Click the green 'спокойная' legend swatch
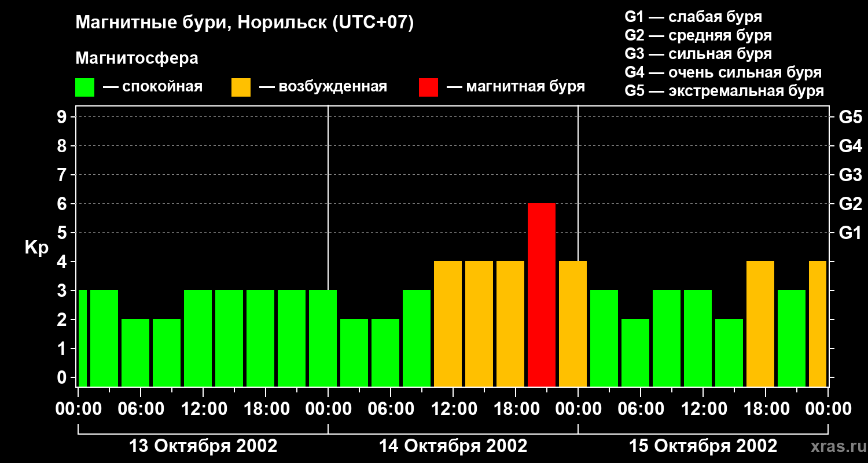Viewport: 868px width, 463px height. click(x=84, y=87)
